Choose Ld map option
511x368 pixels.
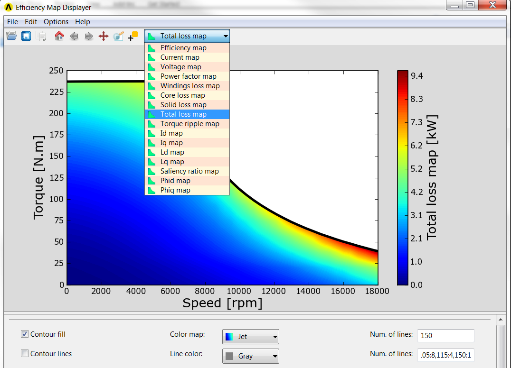click(x=187, y=152)
